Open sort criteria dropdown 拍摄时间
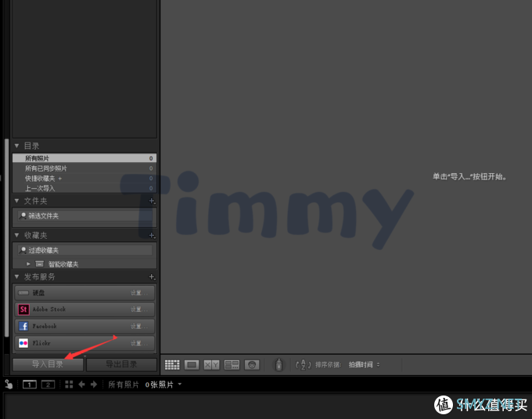 [x=364, y=365]
